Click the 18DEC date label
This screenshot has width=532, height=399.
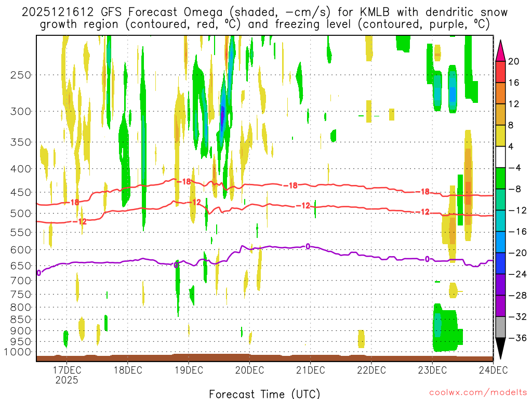(128, 369)
